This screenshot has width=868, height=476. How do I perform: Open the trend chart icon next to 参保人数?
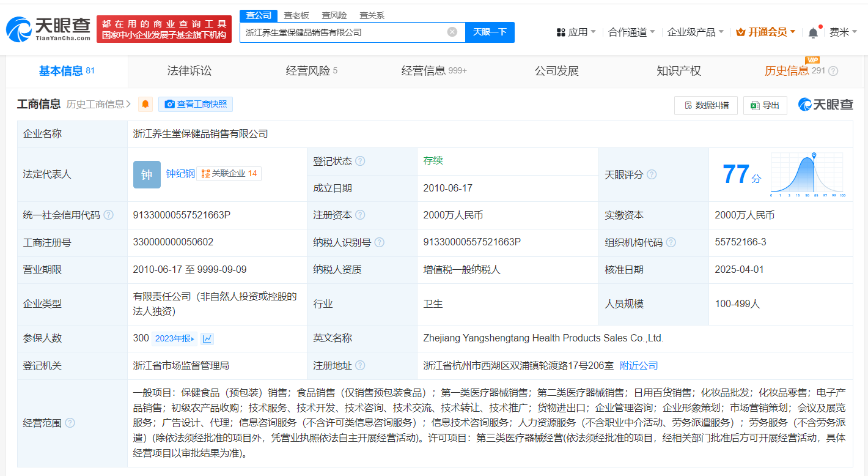point(207,338)
